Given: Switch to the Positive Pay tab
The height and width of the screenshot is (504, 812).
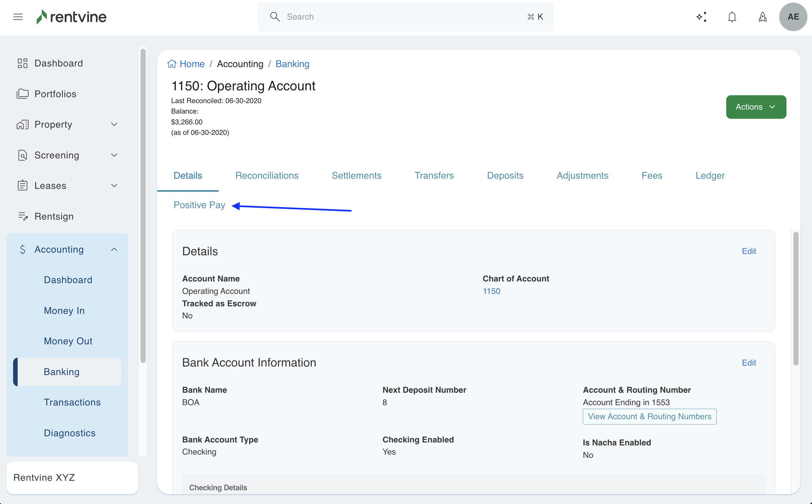Looking at the screenshot, I should tap(199, 205).
